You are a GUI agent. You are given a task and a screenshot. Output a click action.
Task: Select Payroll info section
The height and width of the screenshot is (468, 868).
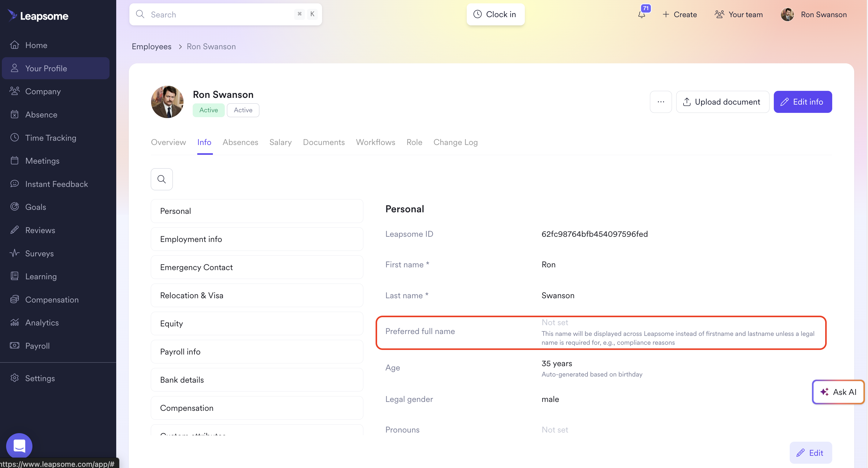[257, 351]
